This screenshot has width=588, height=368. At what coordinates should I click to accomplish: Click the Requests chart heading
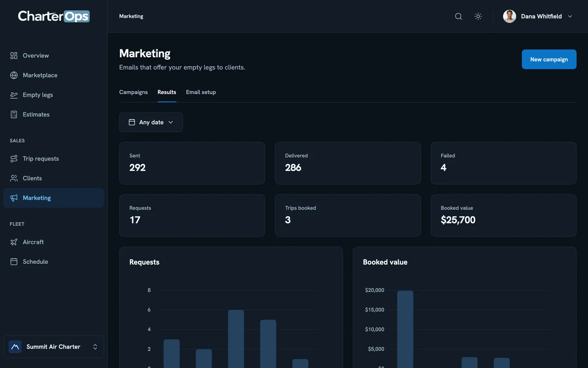144,262
